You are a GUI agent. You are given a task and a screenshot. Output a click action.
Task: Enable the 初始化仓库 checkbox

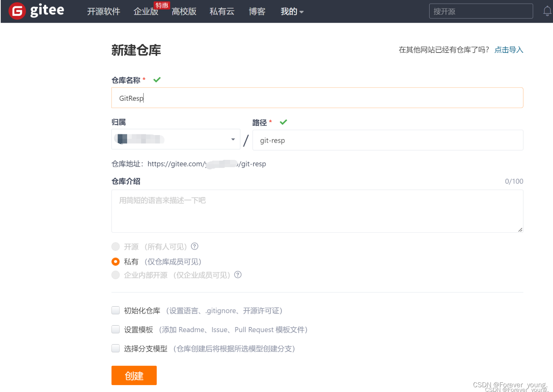pos(115,311)
